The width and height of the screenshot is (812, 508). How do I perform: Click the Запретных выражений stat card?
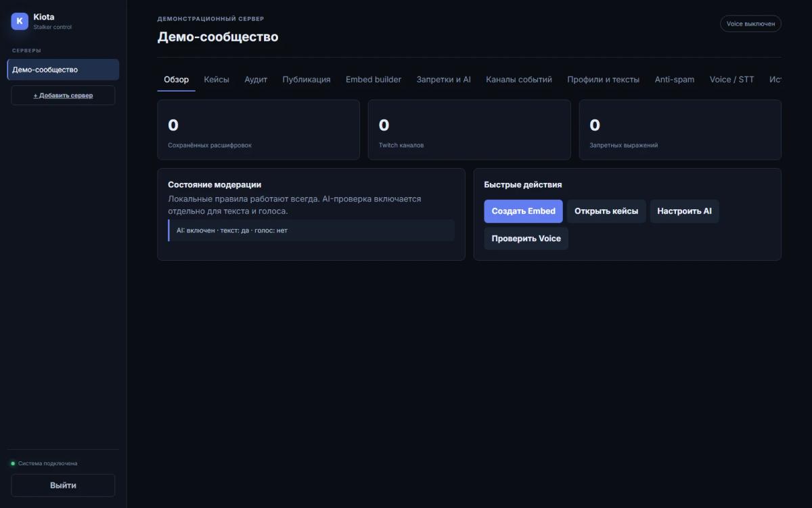tap(680, 130)
